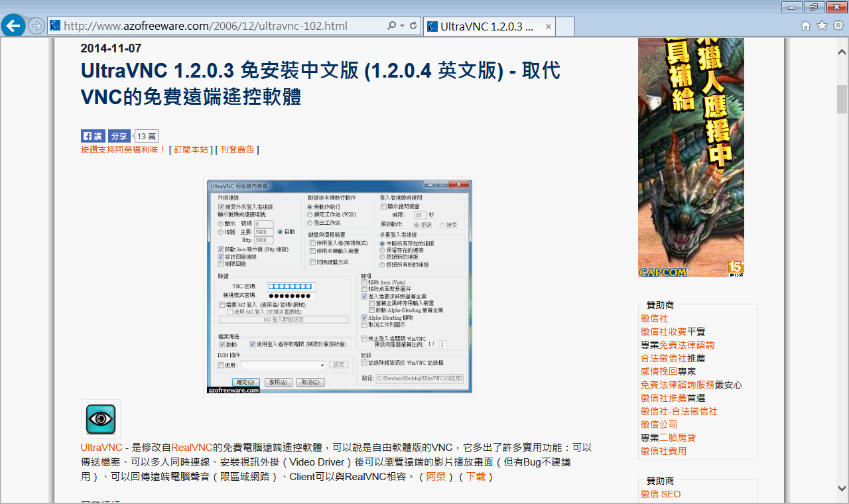Click the page vertical scrollbar thumb
Image resolution: width=849 pixels, height=504 pixels.
point(842,99)
